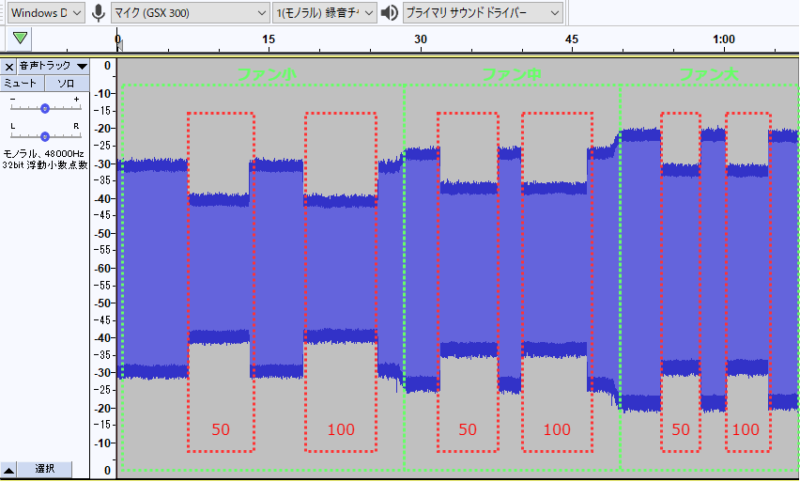This screenshot has width=800, height=482.
Task: Click the 0 start mark on the timeline ruler
Action: (118, 39)
